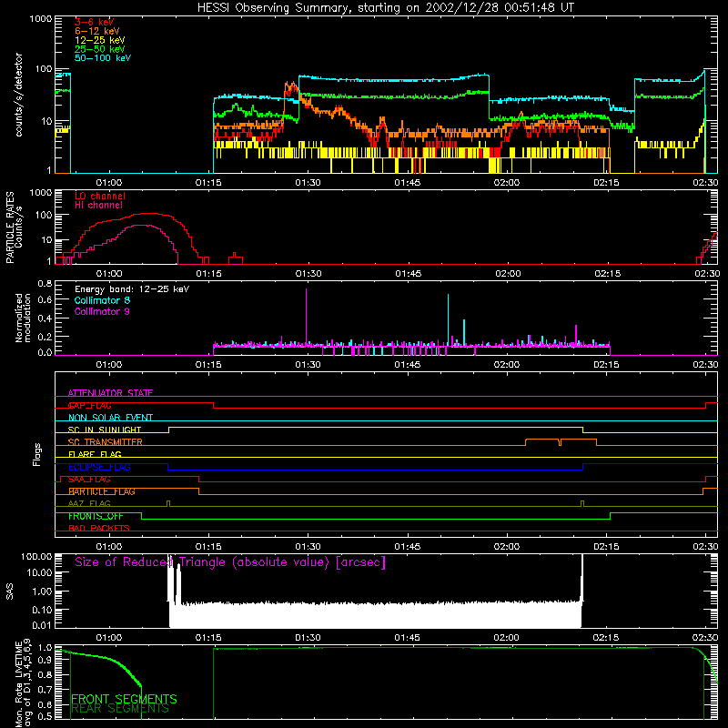Screen dimensions: 728x728
Task: Select the red '3-6 keV' legend label
Action: click(x=95, y=22)
